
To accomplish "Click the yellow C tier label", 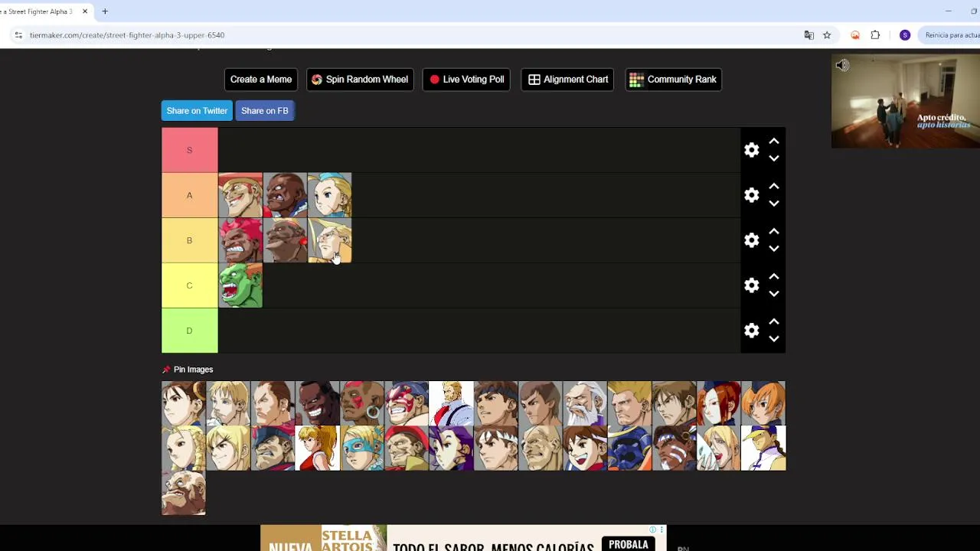I will [x=190, y=285].
